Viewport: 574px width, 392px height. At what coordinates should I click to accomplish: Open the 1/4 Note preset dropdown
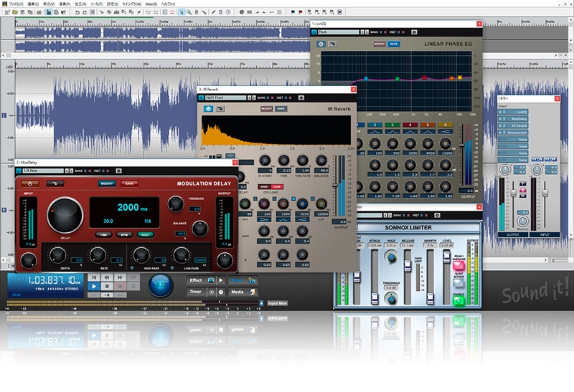coord(42,171)
